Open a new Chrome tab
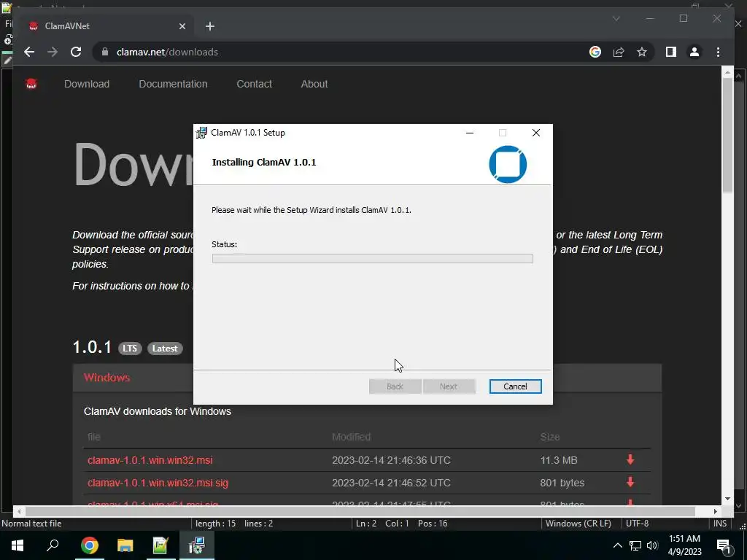This screenshot has width=747, height=560. 210,26
